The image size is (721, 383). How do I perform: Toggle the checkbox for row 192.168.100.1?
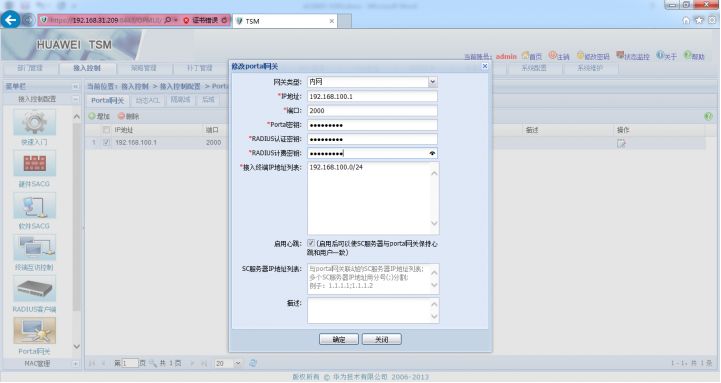[x=107, y=143]
